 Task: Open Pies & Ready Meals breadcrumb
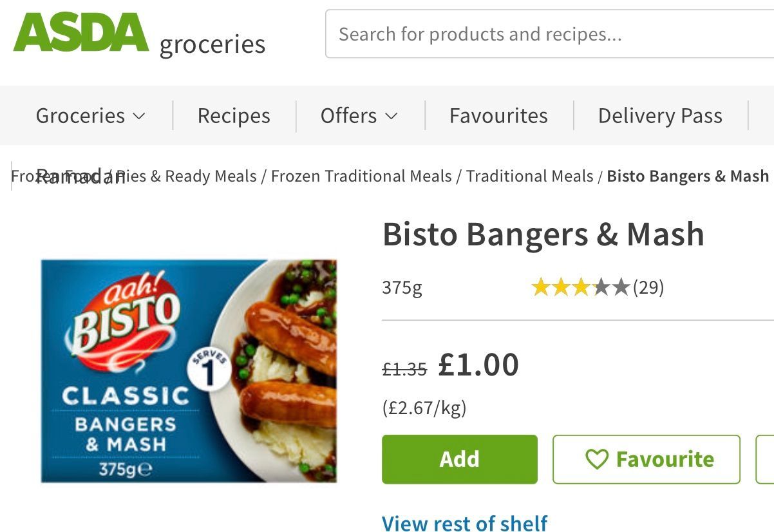(x=185, y=176)
